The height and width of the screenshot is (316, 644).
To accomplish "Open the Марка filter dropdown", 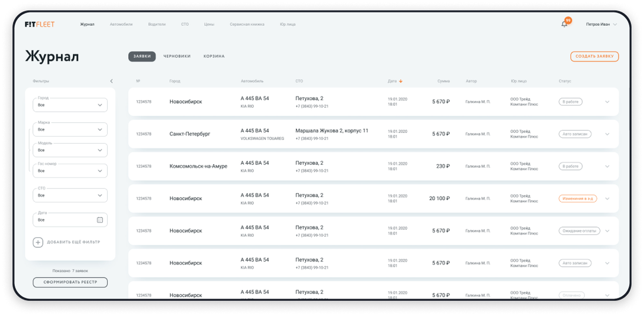I will pos(70,129).
